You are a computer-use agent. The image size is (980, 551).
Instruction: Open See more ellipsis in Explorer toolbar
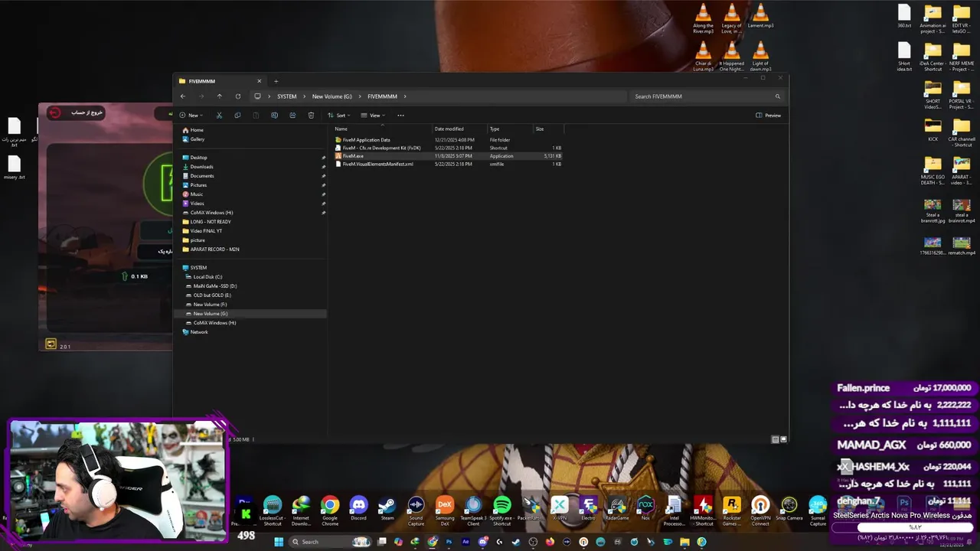400,116
